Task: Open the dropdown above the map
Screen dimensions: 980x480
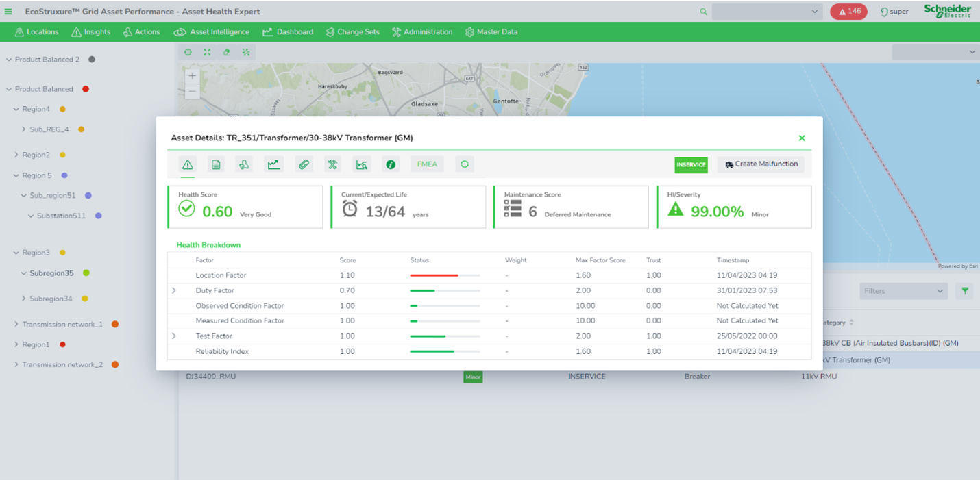Action: pos(935,52)
